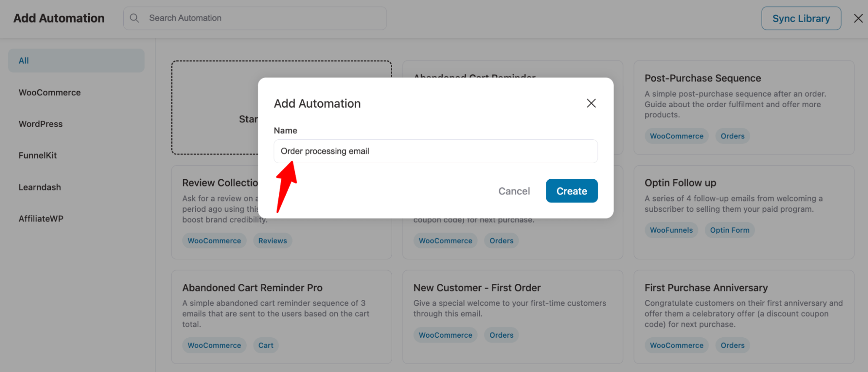Viewport: 868px width, 372px height.
Task: Open the WooCommerce category
Action: coord(50,92)
